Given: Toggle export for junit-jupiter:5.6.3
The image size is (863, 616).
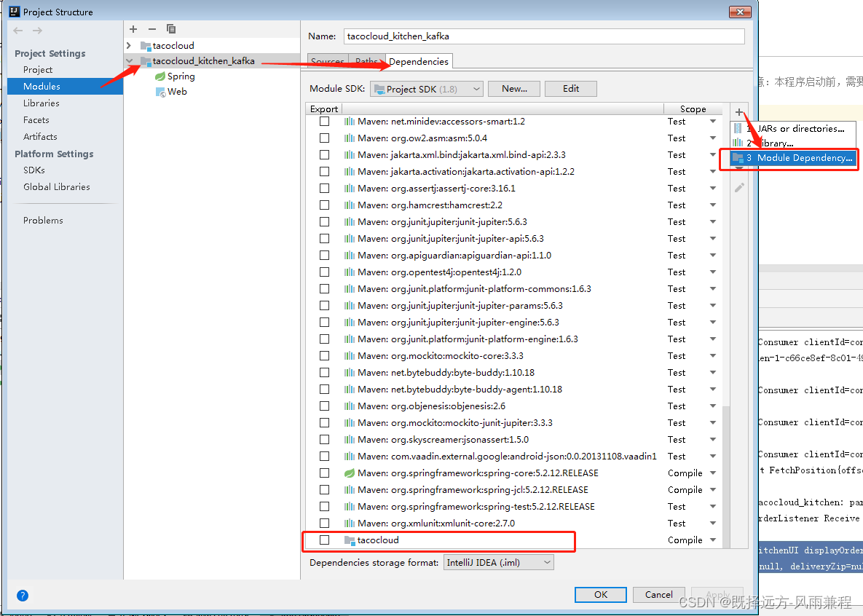Looking at the screenshot, I should (325, 222).
